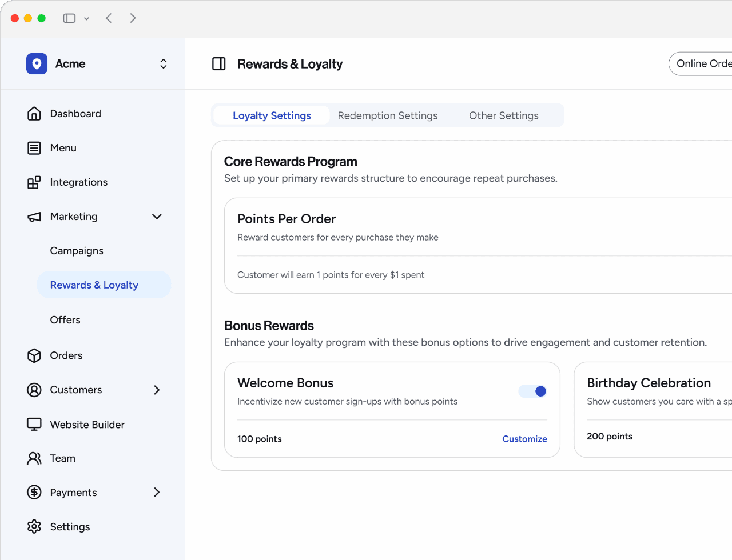The image size is (732, 560).
Task: Open Campaigns under Marketing
Action: (x=77, y=251)
